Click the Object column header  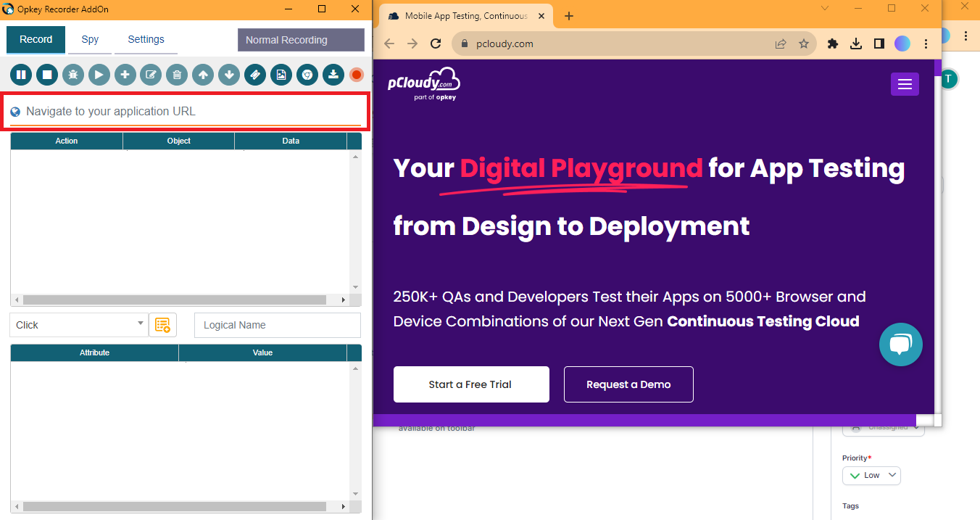click(x=179, y=141)
